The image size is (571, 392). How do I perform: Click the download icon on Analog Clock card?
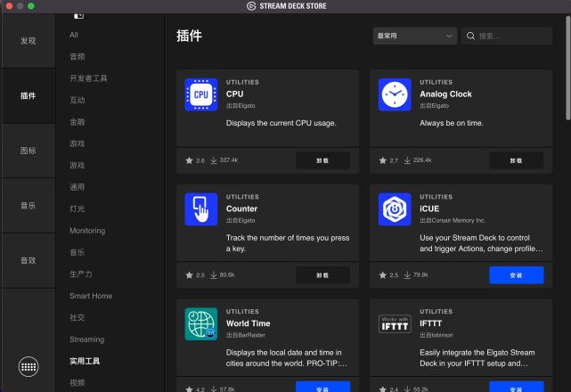point(407,160)
